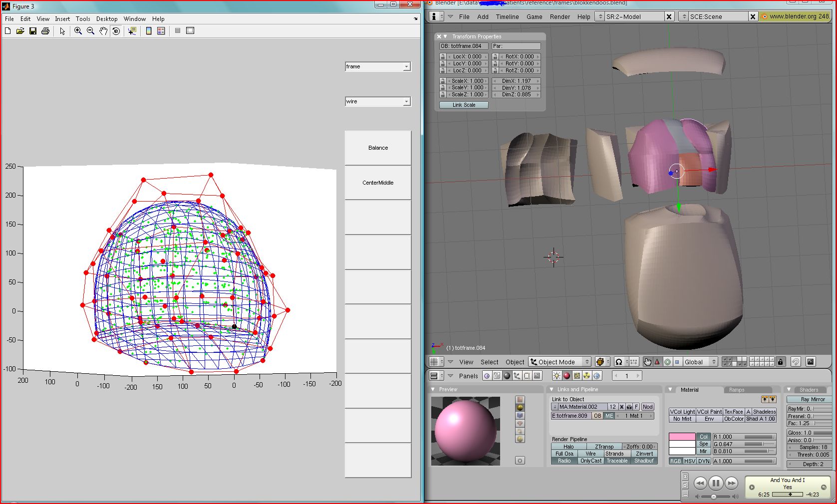
Task: Toggle the Wire render option
Action: click(590, 454)
